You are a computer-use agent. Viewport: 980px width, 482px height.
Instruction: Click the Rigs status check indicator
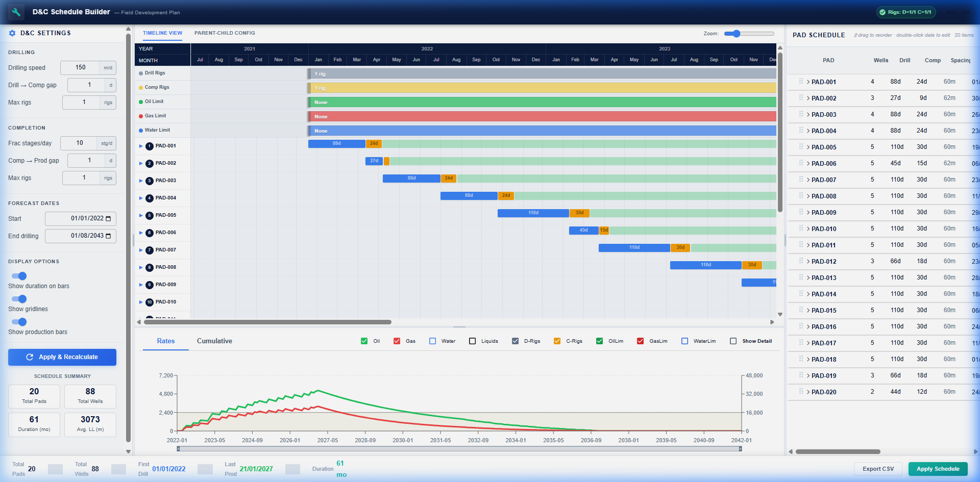(883, 12)
